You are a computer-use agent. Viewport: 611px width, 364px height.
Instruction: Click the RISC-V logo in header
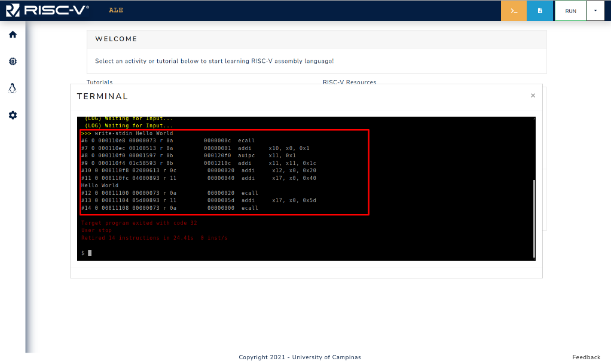(x=48, y=10)
